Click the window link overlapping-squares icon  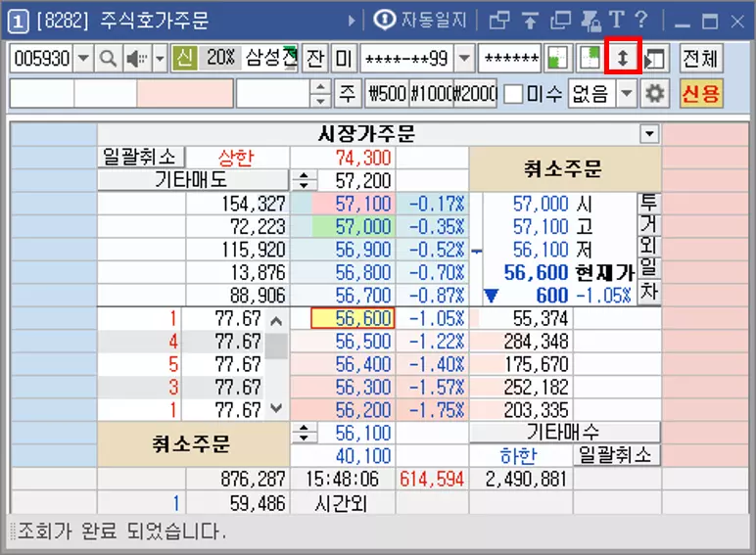point(499,21)
